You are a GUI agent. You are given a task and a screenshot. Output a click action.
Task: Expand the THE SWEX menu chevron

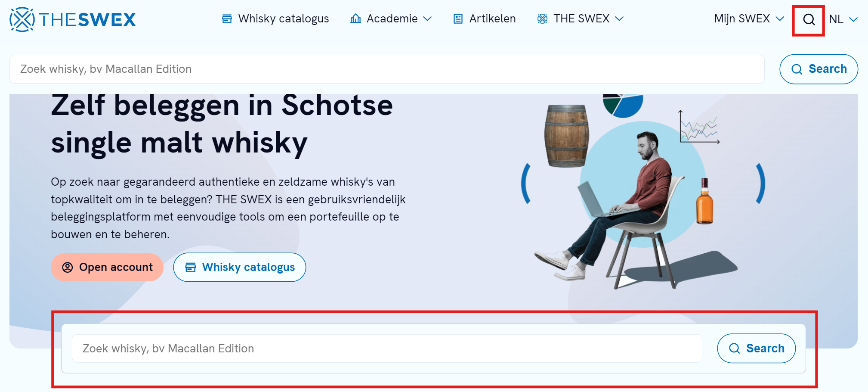pyautogui.click(x=619, y=19)
